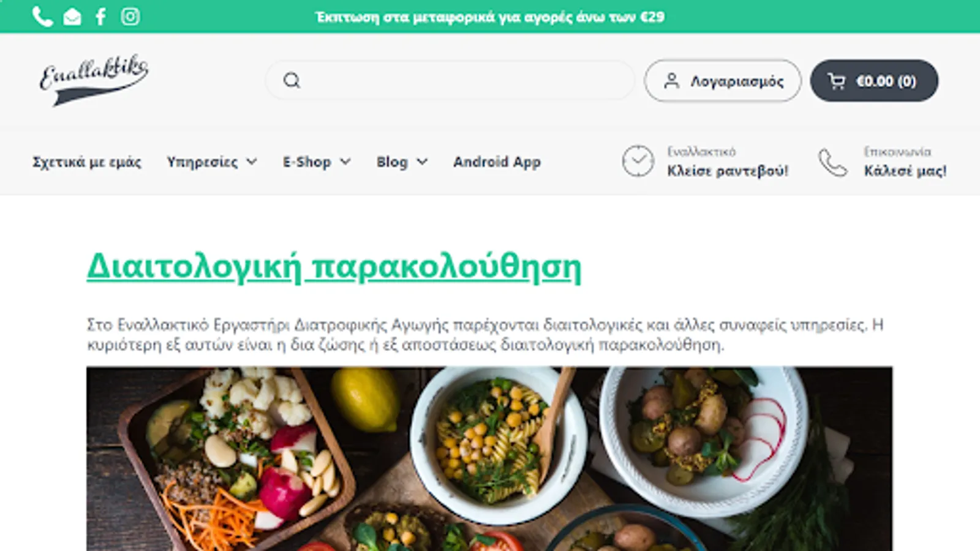Open the Instagram icon link
Screen dimensions: 980x551
(x=130, y=16)
